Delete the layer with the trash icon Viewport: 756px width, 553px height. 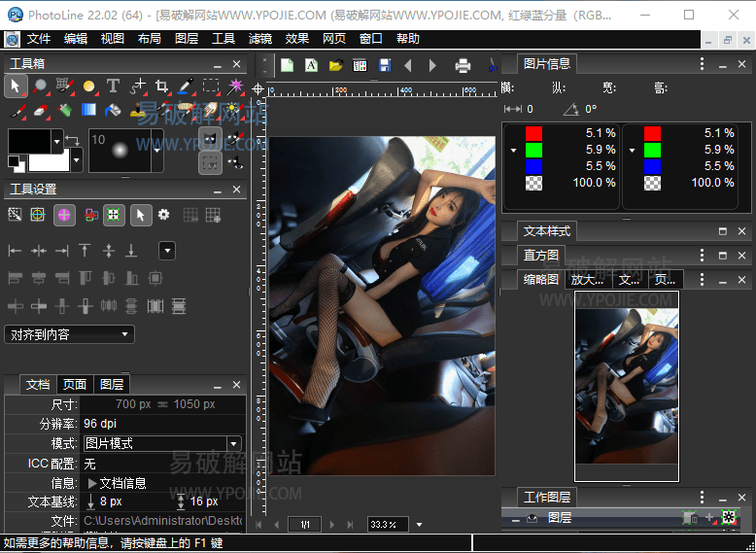(691, 518)
